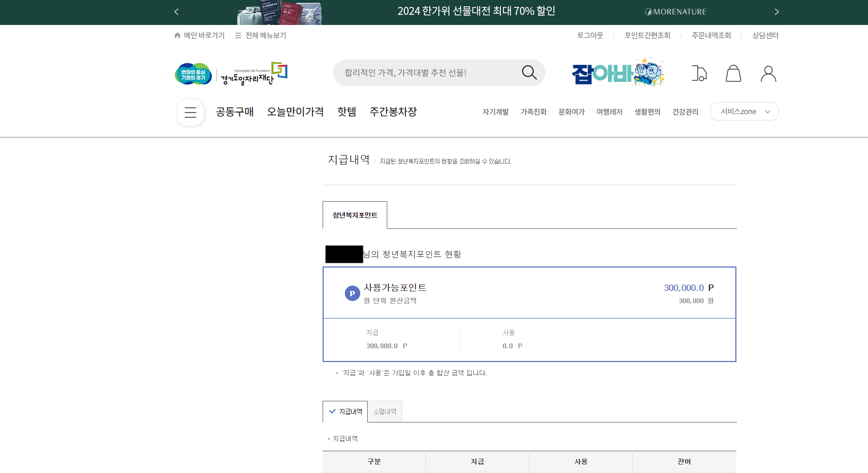The image size is (868, 473).
Task: Click the previous banner arrow
Action: pyautogui.click(x=177, y=12)
